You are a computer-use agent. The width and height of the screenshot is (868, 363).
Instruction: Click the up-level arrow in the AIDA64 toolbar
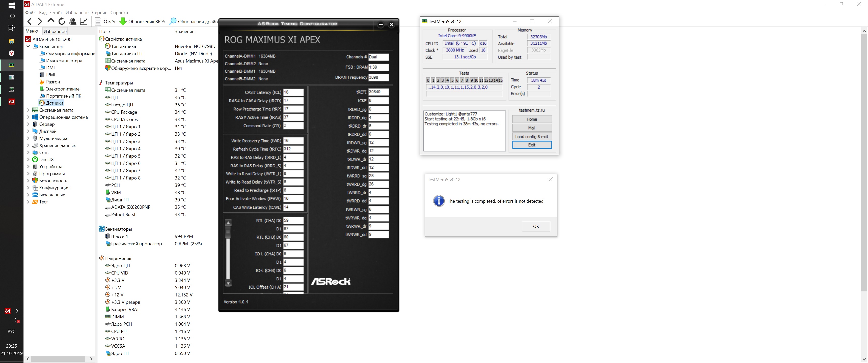(x=51, y=21)
